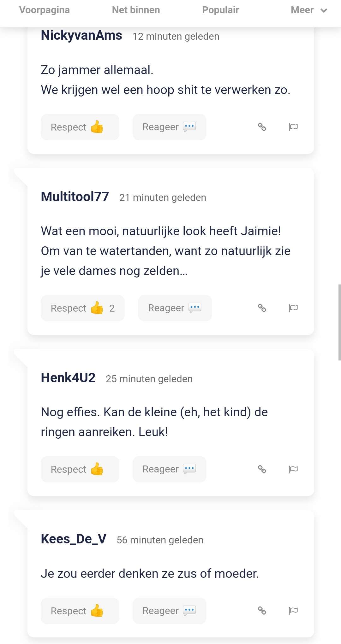Give Respect to Henk4U2 comment

click(x=80, y=469)
